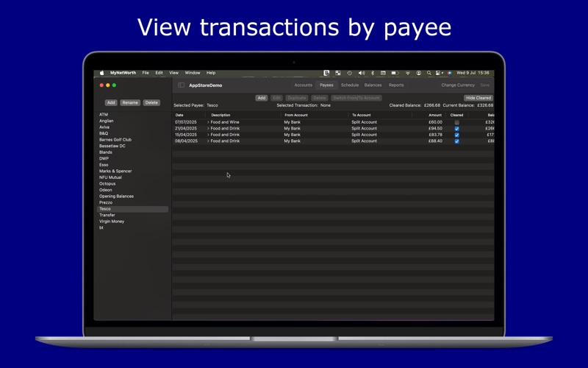Click the keyboard input menu bar icon
The image size is (588, 368).
coord(383,73)
